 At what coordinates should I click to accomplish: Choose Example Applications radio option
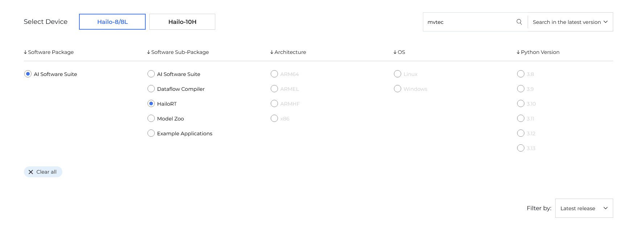[x=151, y=133]
